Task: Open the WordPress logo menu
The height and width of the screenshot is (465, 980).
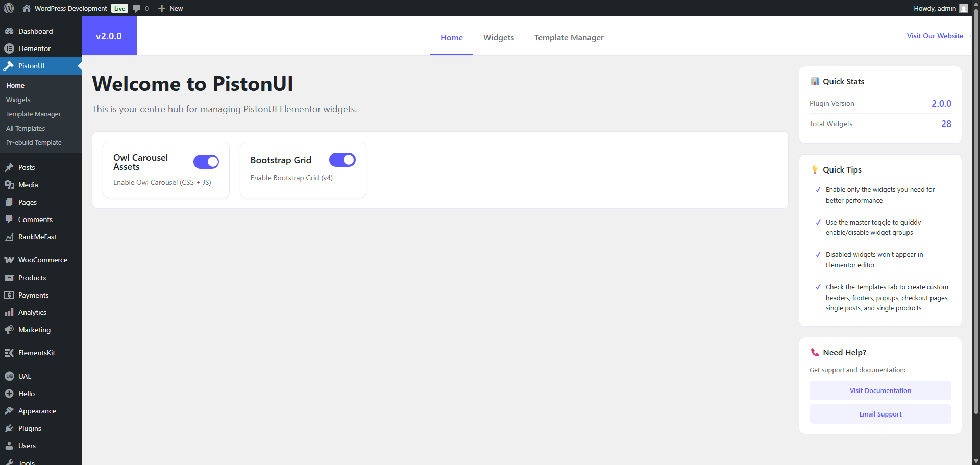Action: [x=9, y=8]
